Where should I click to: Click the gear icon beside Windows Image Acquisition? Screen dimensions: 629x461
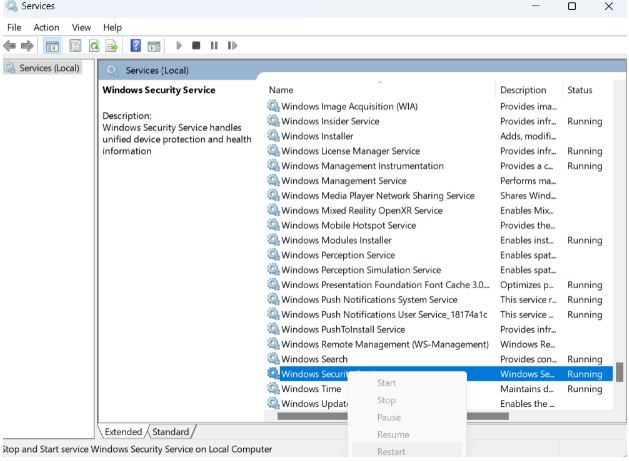coord(274,106)
